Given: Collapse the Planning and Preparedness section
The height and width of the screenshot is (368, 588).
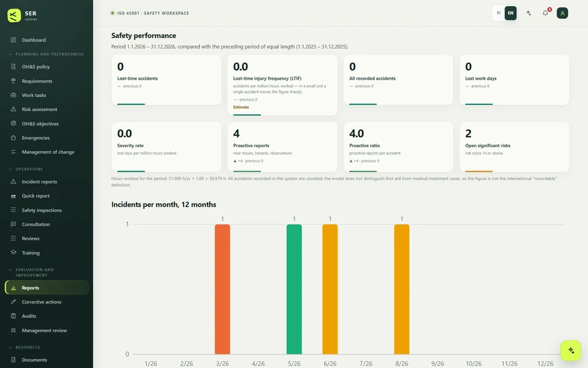Looking at the screenshot, I should 47,54.
